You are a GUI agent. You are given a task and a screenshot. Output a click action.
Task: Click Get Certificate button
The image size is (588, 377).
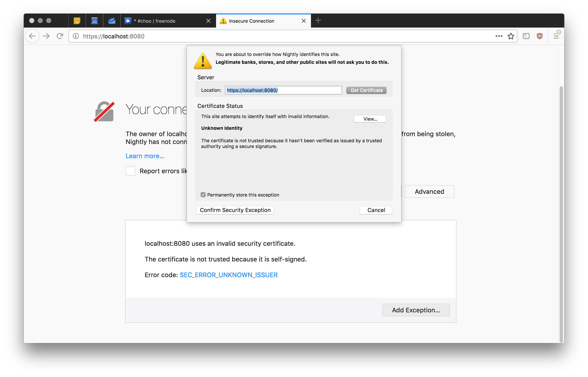pos(366,90)
